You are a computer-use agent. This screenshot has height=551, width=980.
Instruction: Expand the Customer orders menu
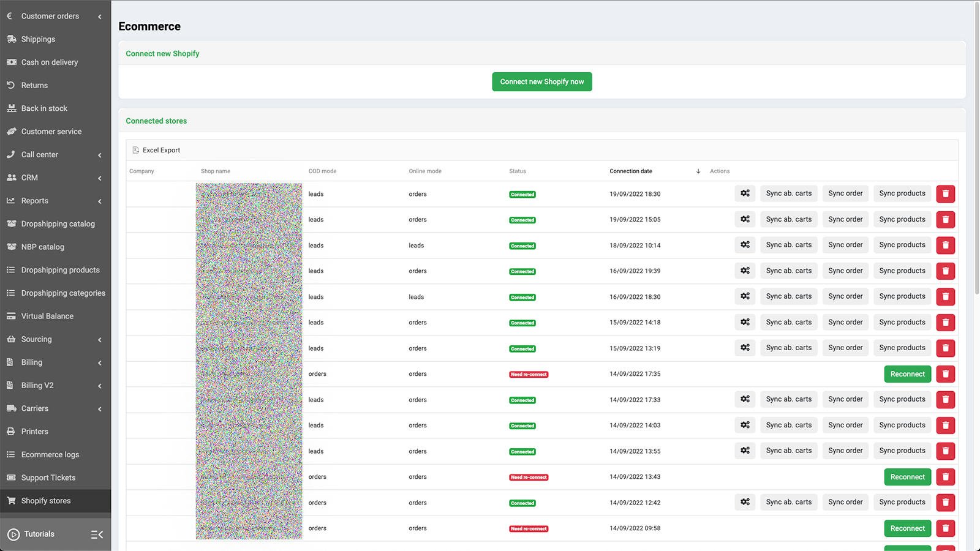coord(99,16)
